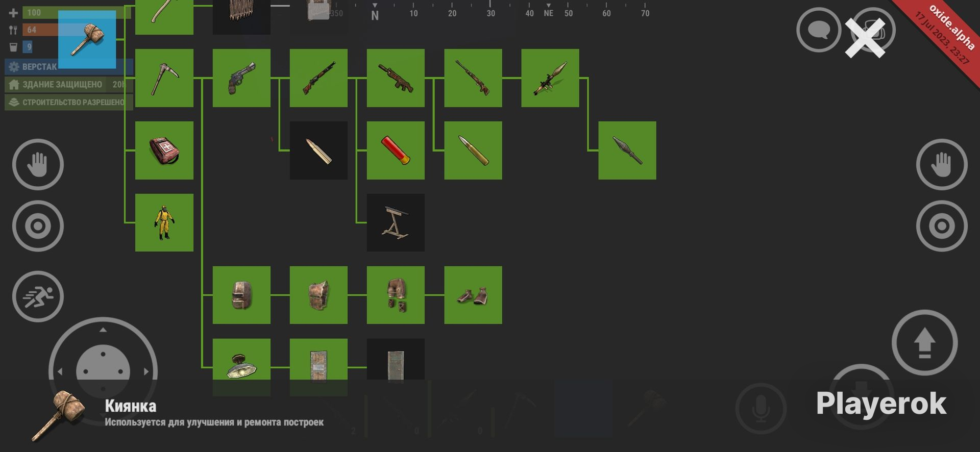Tap the ЗДАНИЕ ЗАЩИЩЕНО status label
This screenshot has width=980, height=452.
tap(68, 85)
